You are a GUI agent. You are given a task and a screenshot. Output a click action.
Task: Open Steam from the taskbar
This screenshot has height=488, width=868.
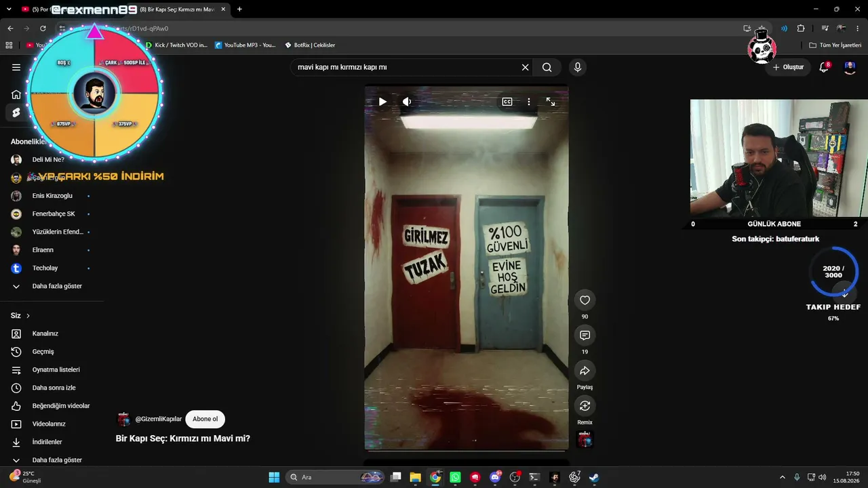point(594,477)
